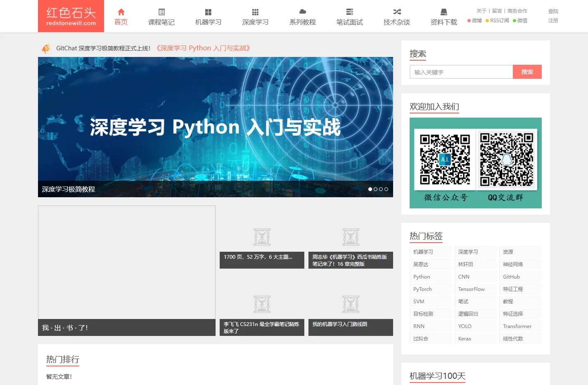588x385 pixels.
Task: Open the 深度学习 menu item
Action: click(x=255, y=22)
